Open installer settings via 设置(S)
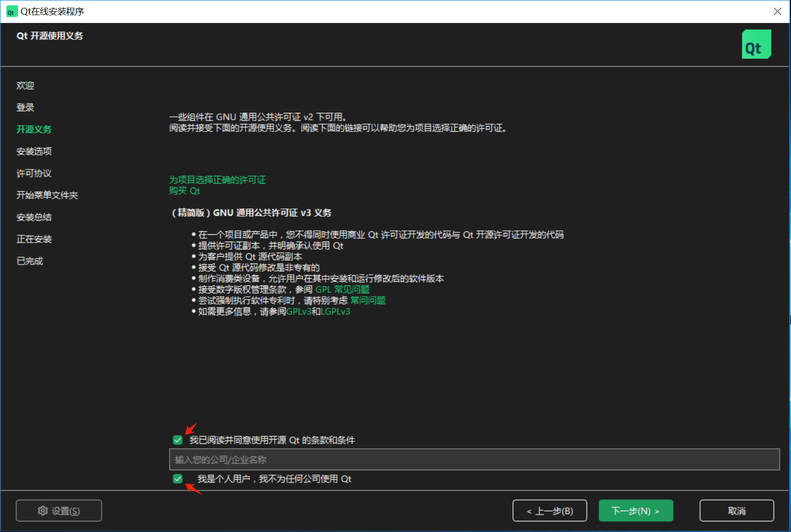 point(59,511)
